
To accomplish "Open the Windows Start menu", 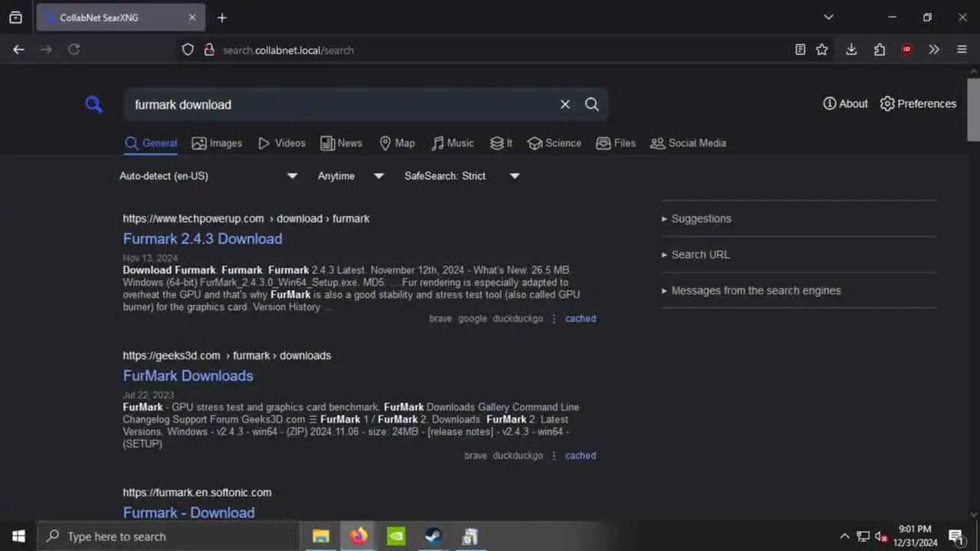I will click(x=18, y=536).
